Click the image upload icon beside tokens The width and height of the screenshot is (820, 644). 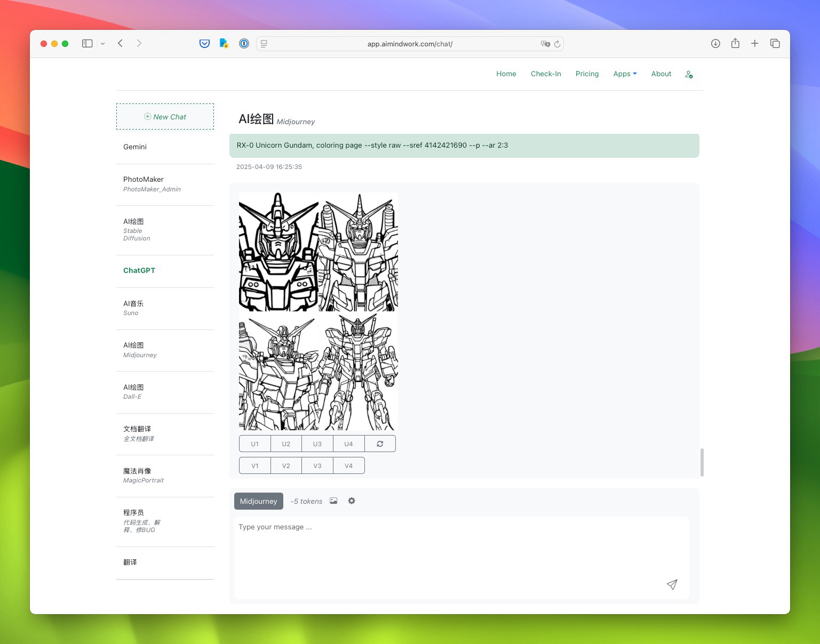(333, 501)
